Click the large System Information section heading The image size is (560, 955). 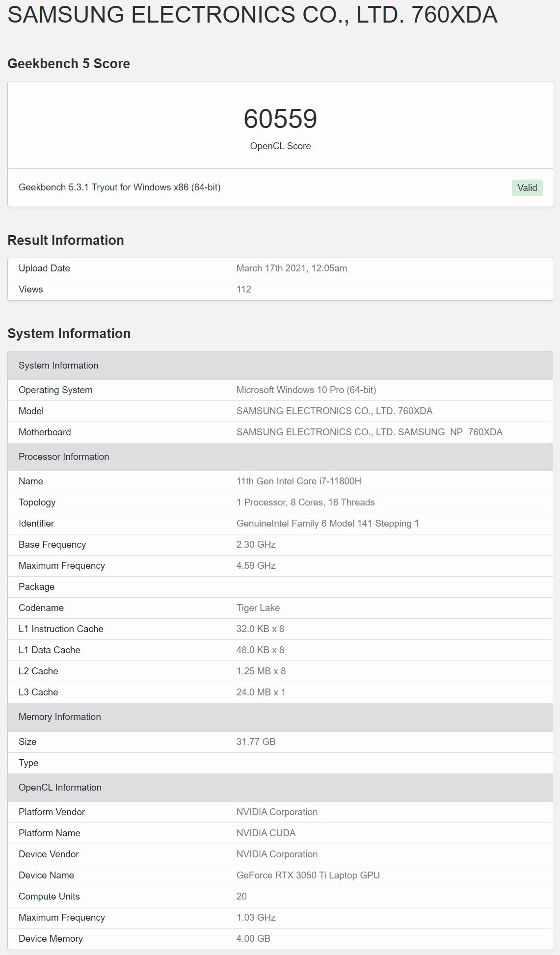(69, 334)
